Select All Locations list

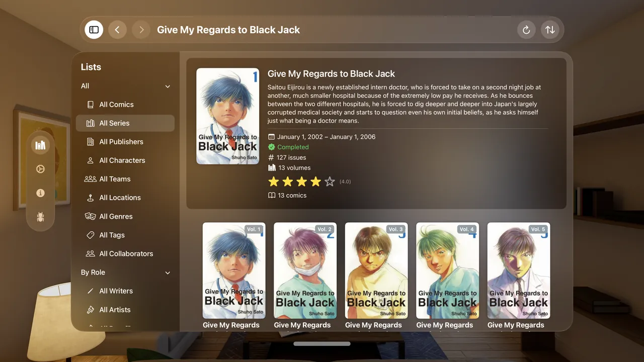(x=125, y=198)
